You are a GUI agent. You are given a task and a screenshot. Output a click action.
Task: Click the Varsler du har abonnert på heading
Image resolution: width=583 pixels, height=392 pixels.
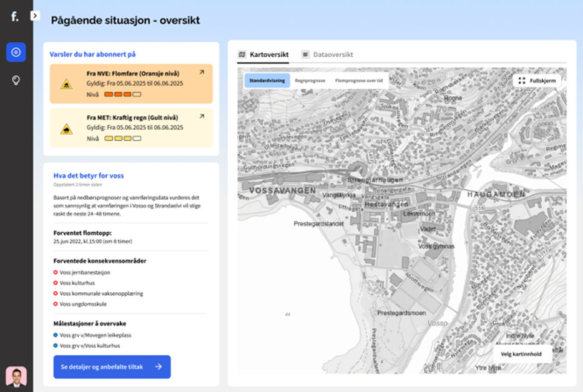pyautogui.click(x=92, y=54)
